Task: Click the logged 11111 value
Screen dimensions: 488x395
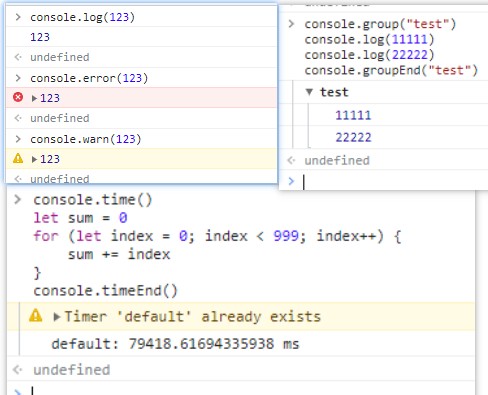Action: (353, 115)
